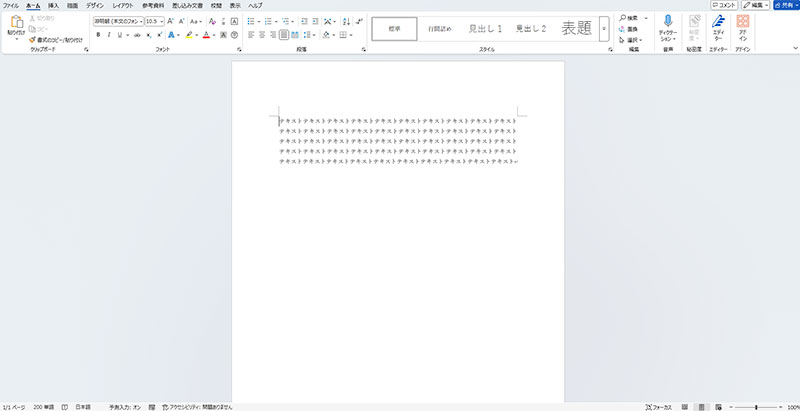
Task: Click the コメント (Comments) button
Action: click(x=724, y=5)
